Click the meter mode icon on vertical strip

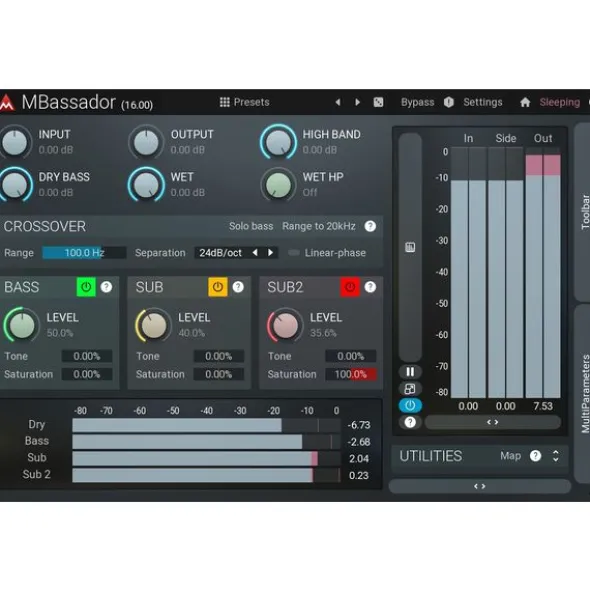click(x=410, y=247)
